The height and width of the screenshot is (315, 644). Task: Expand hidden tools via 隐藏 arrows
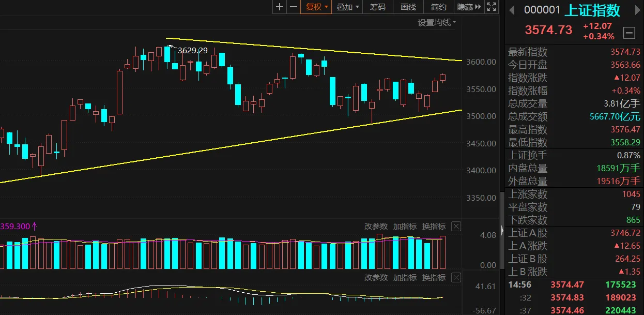[x=469, y=7]
